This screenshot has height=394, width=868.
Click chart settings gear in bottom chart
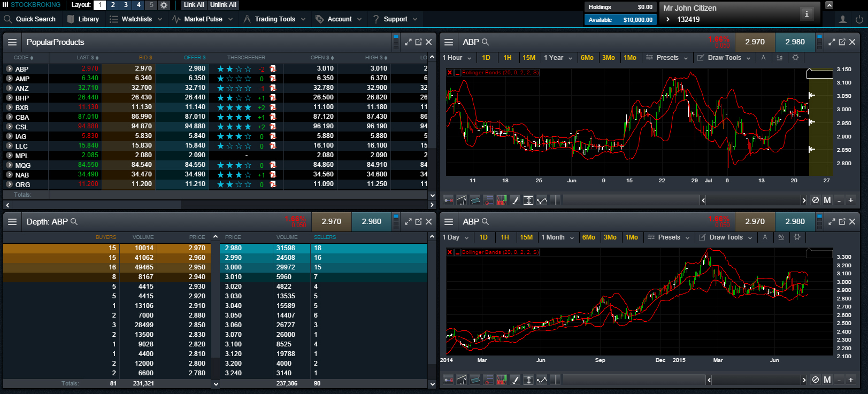[797, 237]
